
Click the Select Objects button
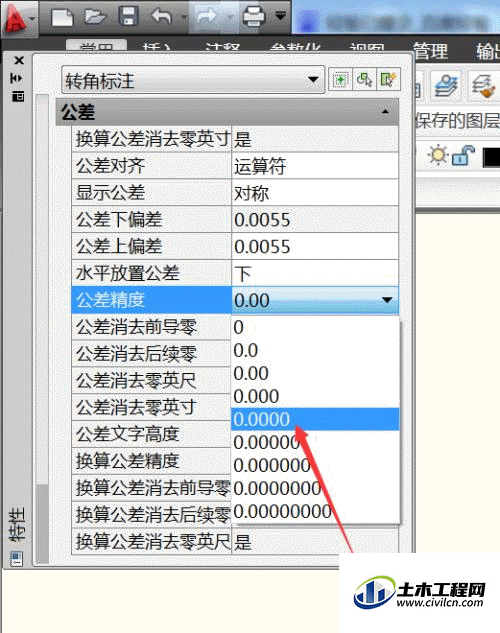click(x=365, y=80)
